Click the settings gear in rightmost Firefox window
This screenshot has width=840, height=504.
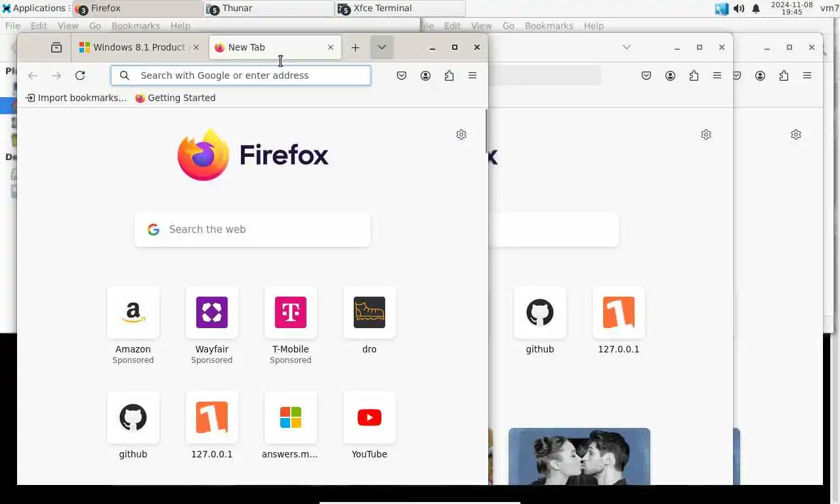pos(796,135)
